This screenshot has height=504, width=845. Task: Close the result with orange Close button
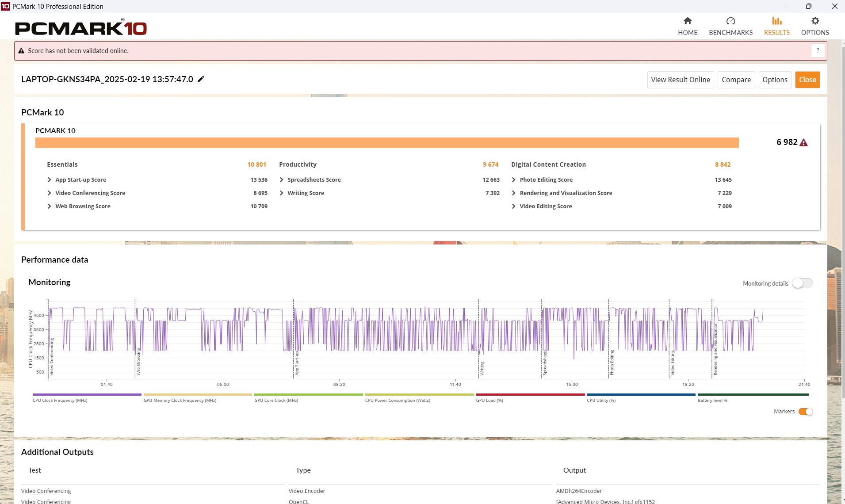click(x=807, y=80)
